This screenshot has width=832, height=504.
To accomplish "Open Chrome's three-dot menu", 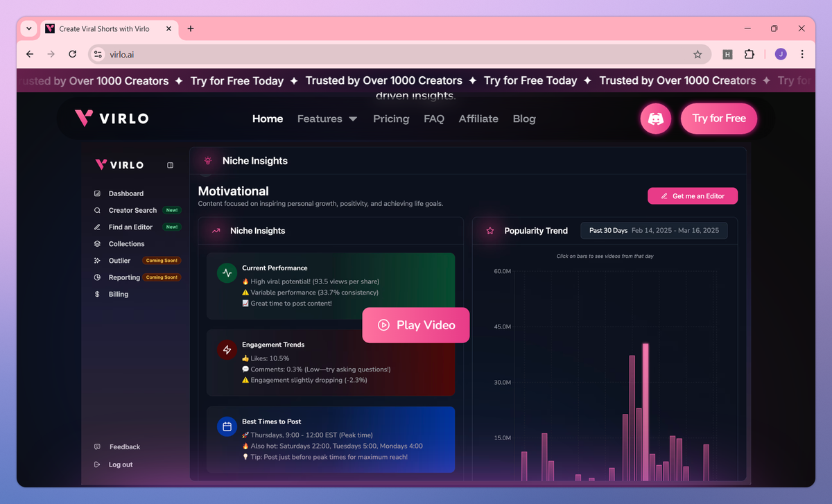I will (x=802, y=54).
